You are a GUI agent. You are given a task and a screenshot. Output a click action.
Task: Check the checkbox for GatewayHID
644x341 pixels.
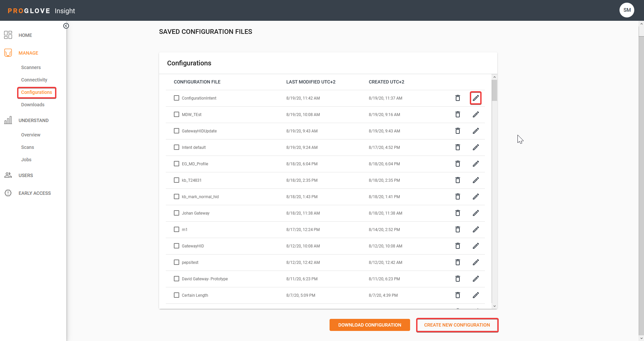(177, 246)
